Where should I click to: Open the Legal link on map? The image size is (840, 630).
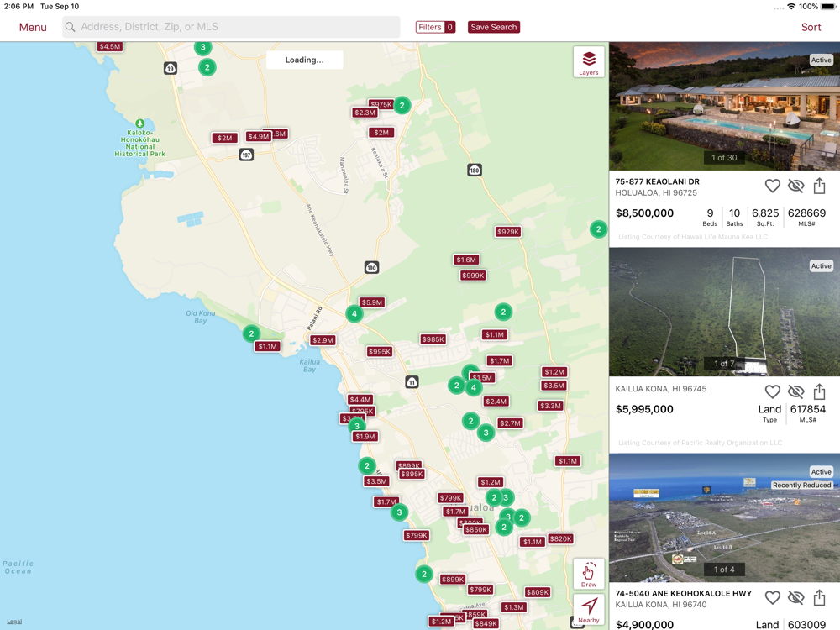[14, 622]
